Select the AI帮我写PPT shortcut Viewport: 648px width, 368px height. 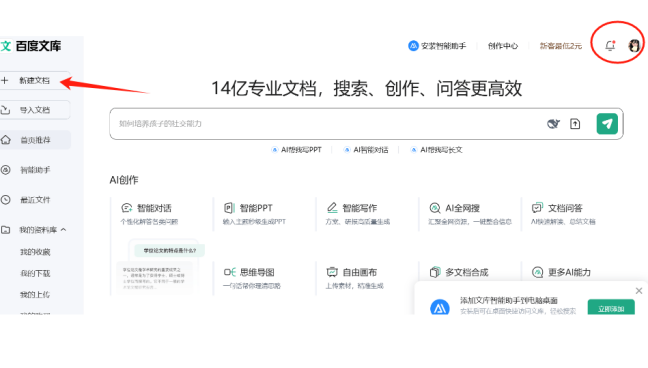point(296,150)
